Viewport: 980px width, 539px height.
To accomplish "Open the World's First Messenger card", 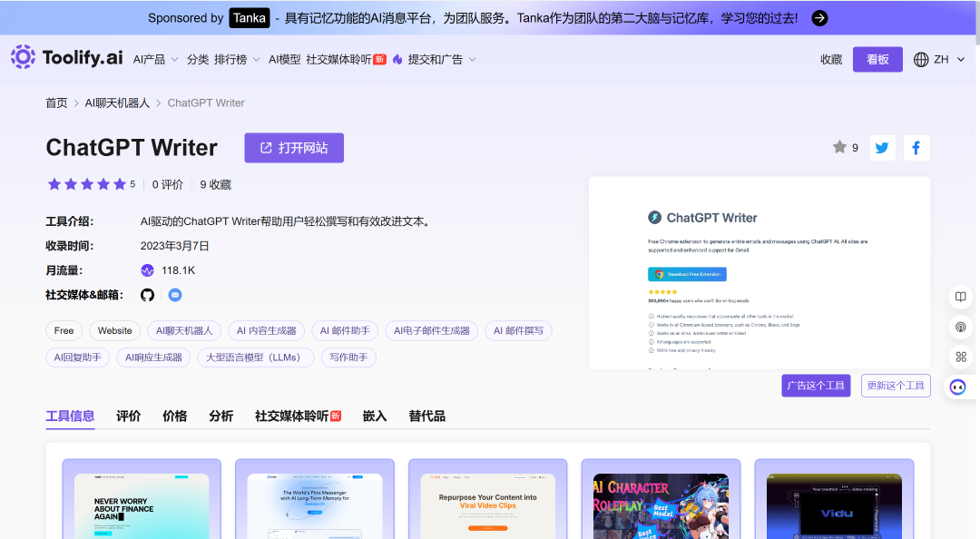I will click(x=314, y=499).
